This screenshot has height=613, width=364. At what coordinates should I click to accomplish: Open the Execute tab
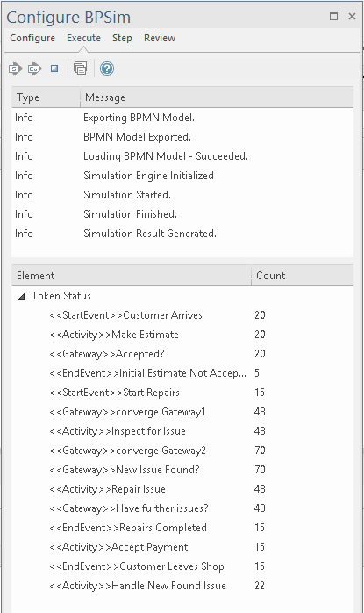coord(83,38)
